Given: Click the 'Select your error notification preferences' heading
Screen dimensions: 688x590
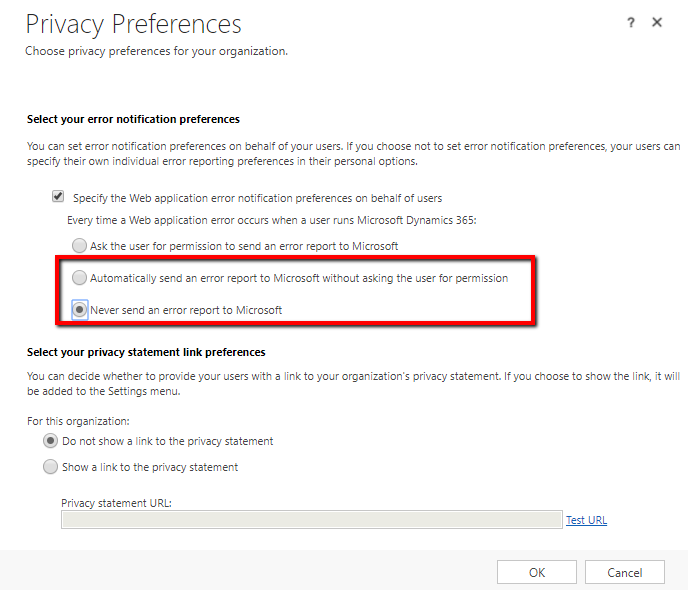Looking at the screenshot, I should pos(133,120).
